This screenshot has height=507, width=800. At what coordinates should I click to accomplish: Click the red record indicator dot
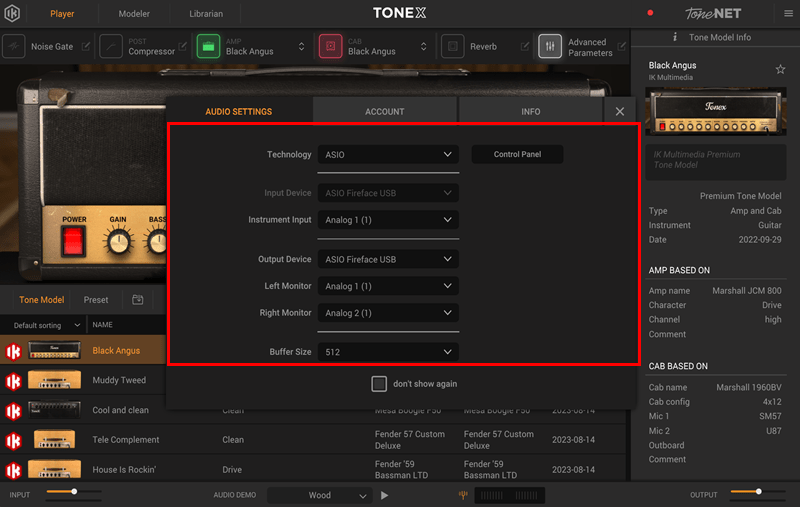click(x=650, y=13)
